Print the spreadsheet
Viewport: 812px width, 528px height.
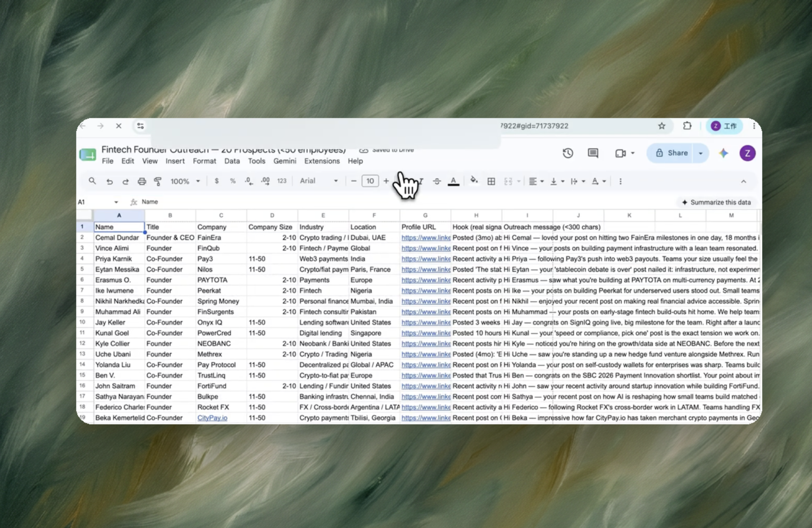(x=142, y=181)
